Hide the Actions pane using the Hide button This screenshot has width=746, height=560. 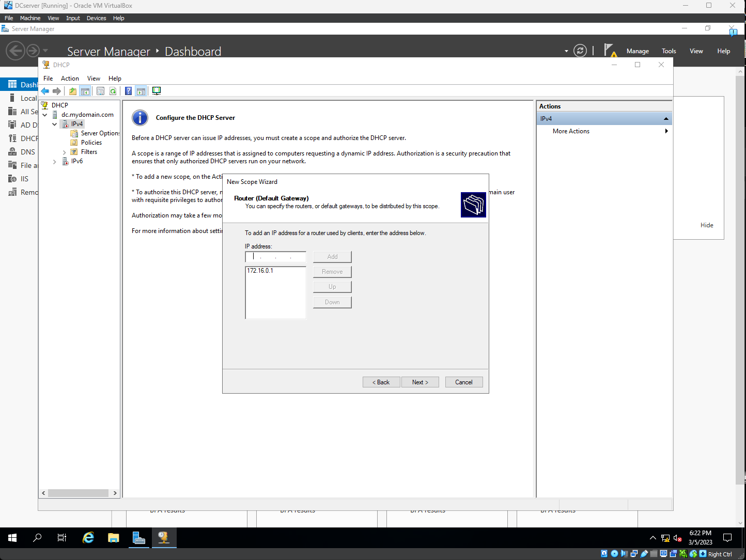click(706, 225)
